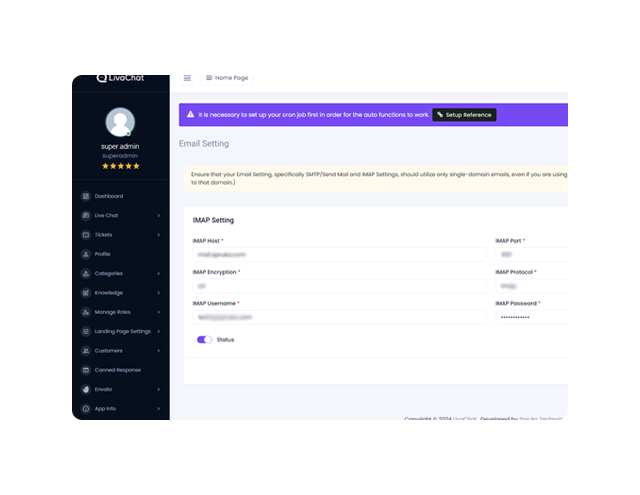The height and width of the screenshot is (495, 640).
Task: Expand the Envato menu chevron
Action: click(159, 389)
